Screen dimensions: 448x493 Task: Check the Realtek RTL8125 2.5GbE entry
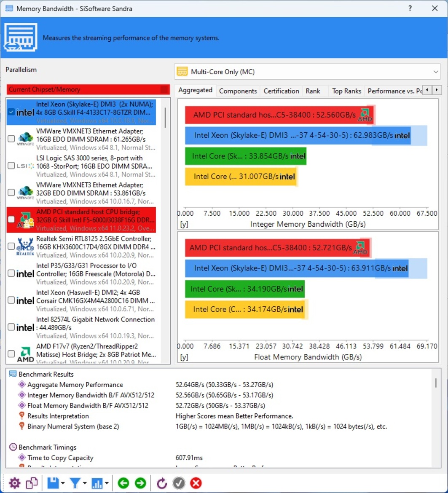[11, 246]
